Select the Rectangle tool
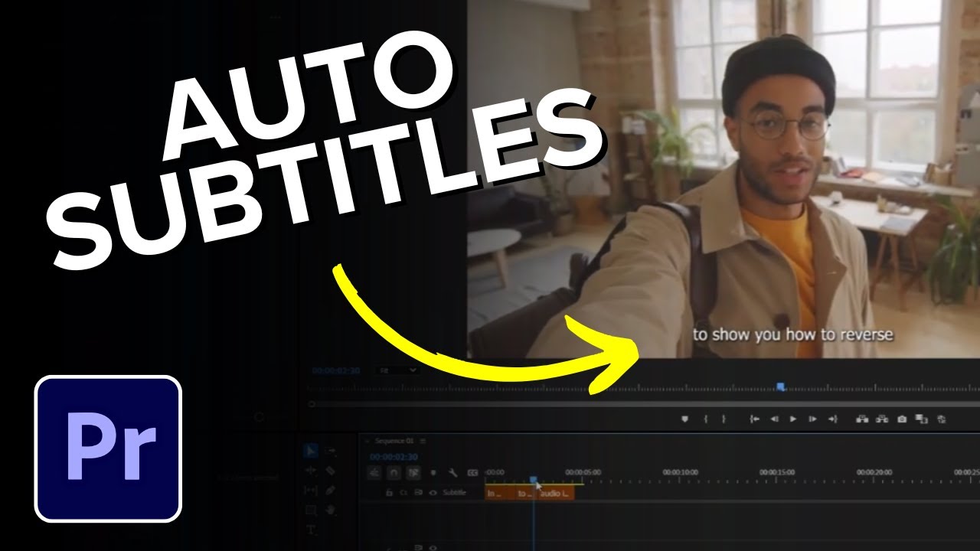 click(310, 510)
